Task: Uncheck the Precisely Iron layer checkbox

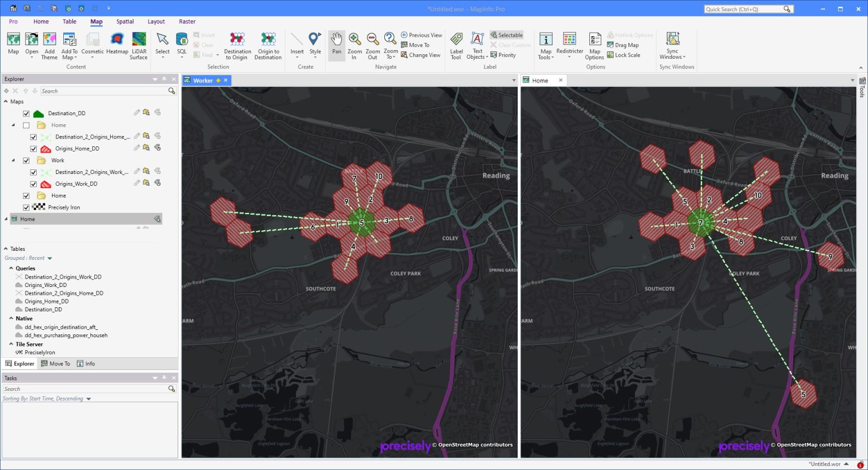Action: [x=26, y=207]
